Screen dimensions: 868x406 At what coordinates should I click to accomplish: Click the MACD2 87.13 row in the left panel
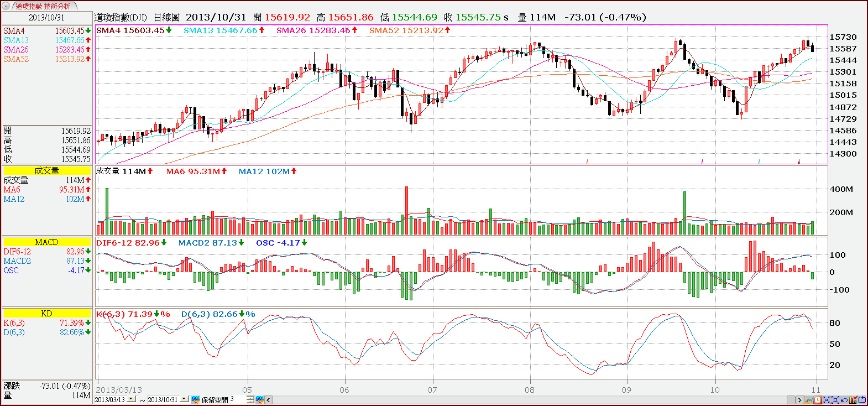(46, 261)
